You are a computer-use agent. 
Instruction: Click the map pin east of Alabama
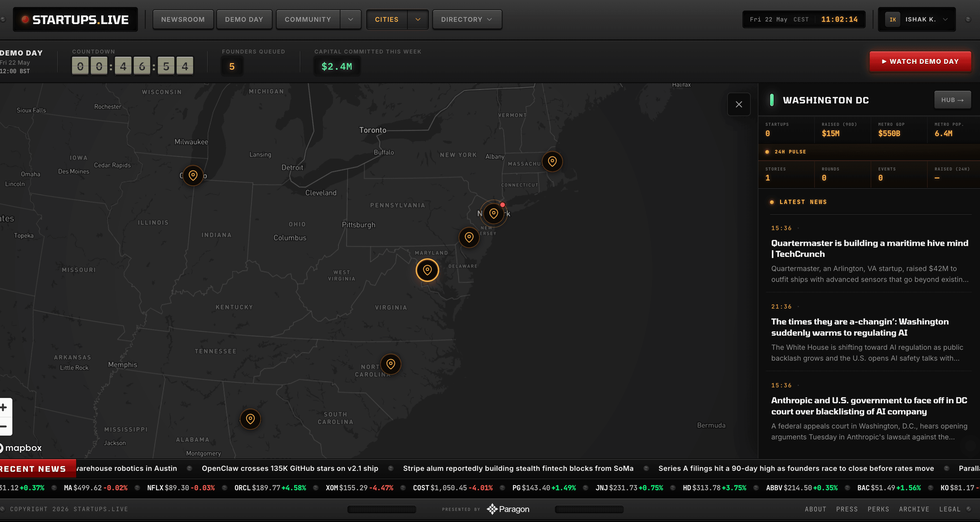click(x=250, y=419)
